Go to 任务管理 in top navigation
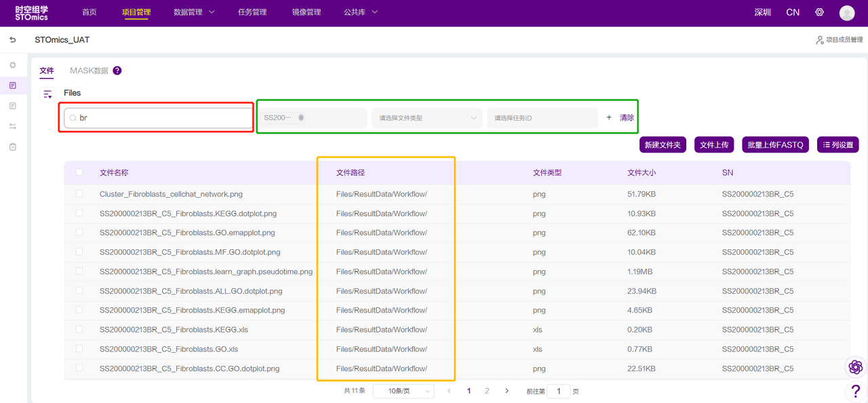 [252, 12]
